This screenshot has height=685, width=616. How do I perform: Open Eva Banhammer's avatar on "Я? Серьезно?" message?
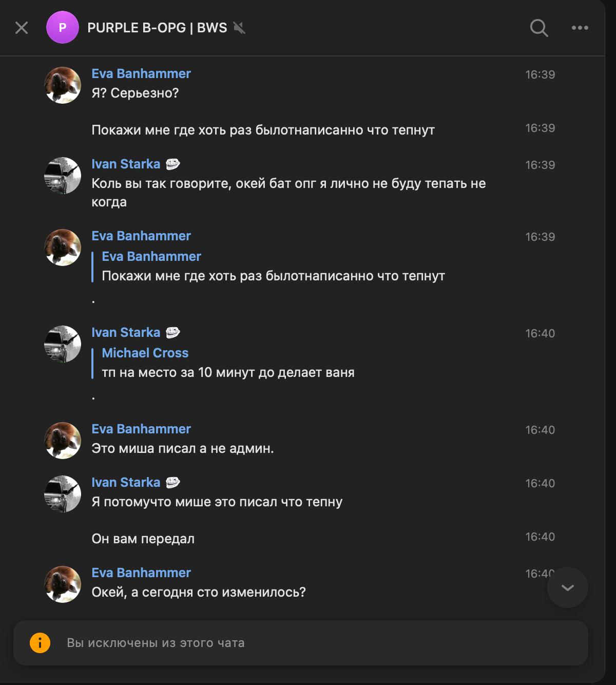63,85
